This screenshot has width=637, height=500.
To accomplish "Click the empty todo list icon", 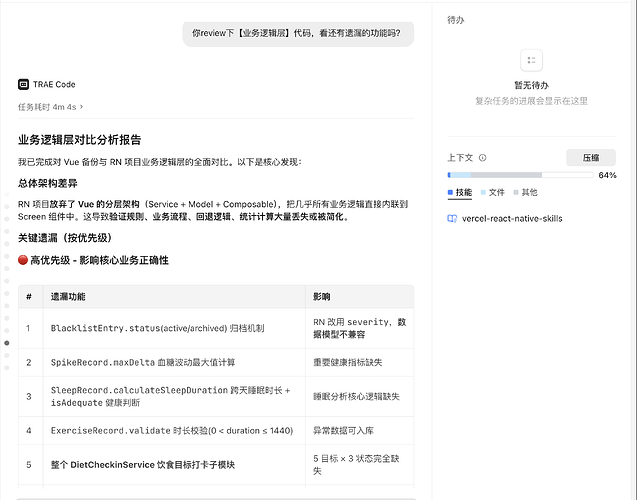I will (531, 60).
